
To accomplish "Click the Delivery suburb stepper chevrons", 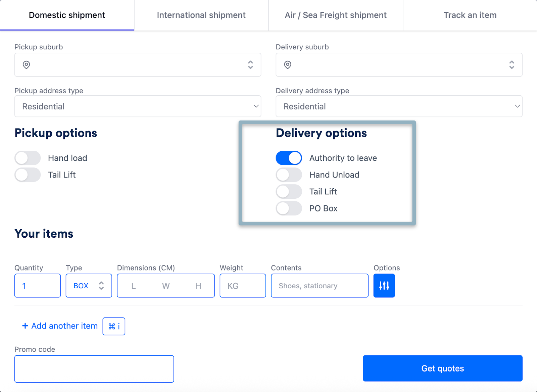I will coord(511,65).
